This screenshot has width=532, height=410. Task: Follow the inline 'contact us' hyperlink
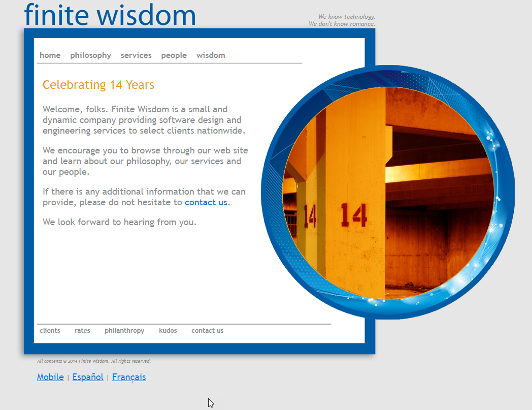206,202
